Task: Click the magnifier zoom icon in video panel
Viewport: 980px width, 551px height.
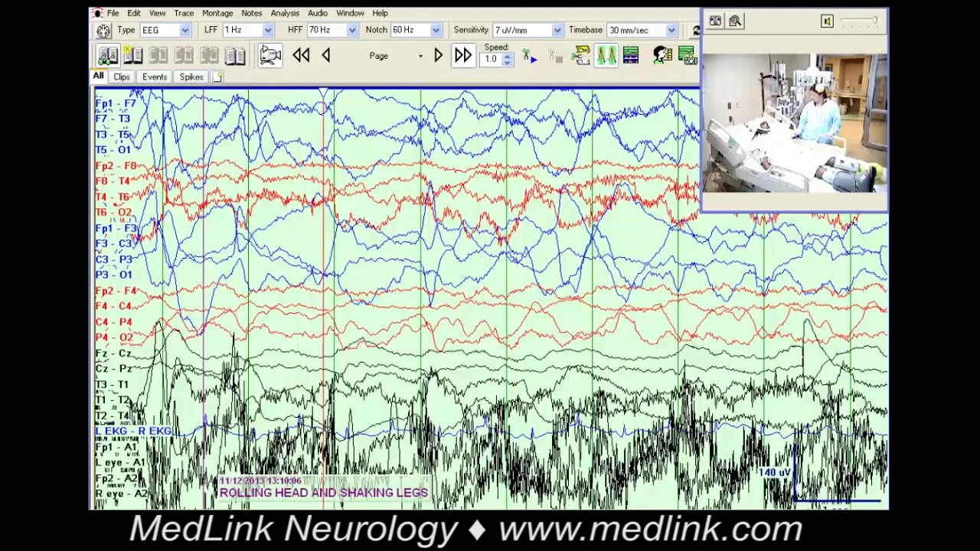Action: coord(735,21)
